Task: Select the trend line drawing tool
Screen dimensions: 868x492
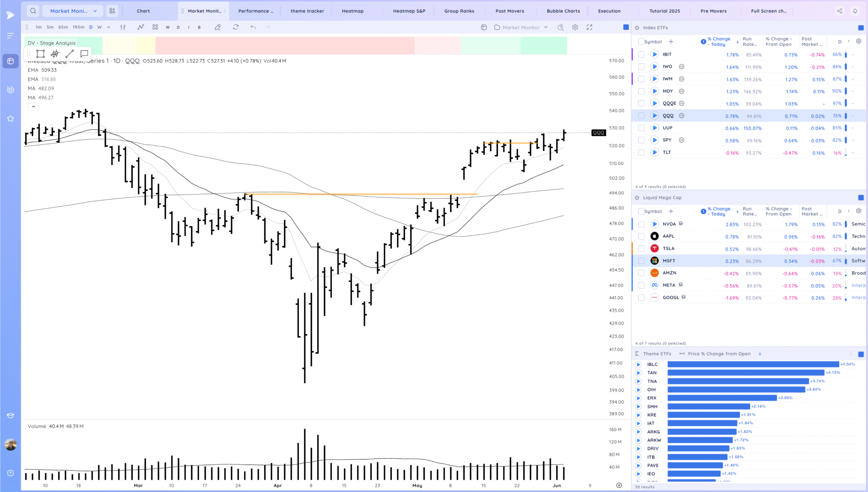Action: coord(70,54)
